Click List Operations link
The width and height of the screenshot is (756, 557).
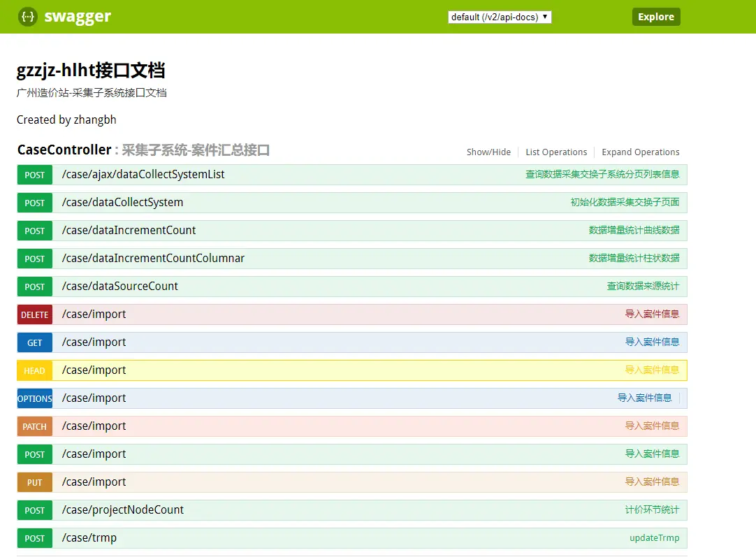pyautogui.click(x=556, y=152)
